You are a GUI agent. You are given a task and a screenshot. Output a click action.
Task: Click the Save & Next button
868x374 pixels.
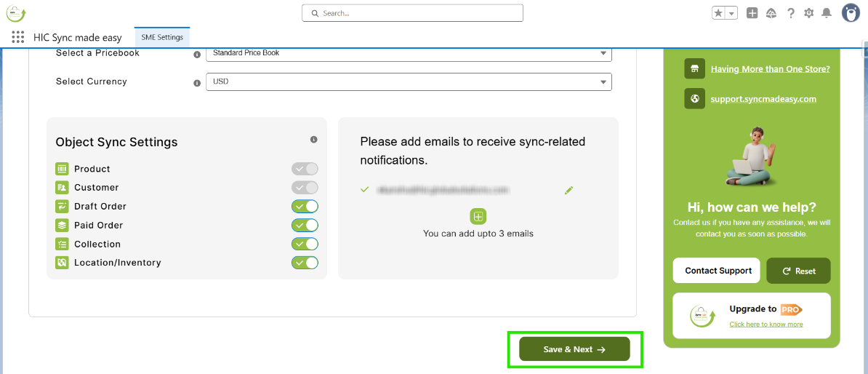coord(574,349)
